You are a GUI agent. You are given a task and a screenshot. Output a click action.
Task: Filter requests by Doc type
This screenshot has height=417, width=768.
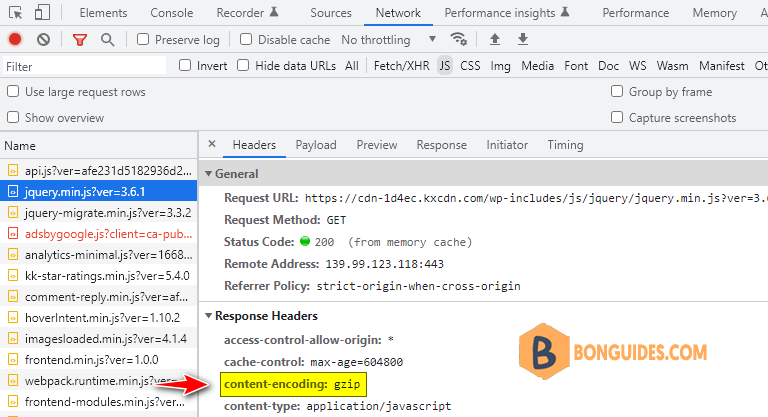pyautogui.click(x=608, y=66)
